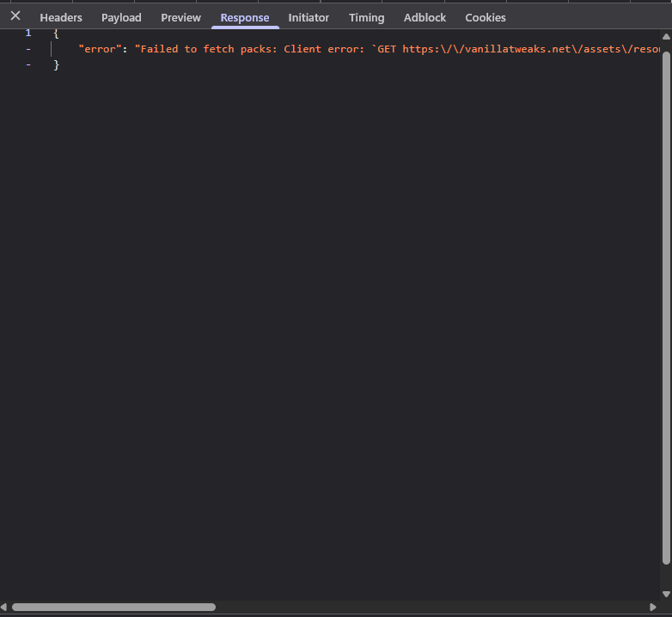This screenshot has height=617, width=672.
Task: Click the horizontal scrollbar right arrow
Action: [x=653, y=608]
